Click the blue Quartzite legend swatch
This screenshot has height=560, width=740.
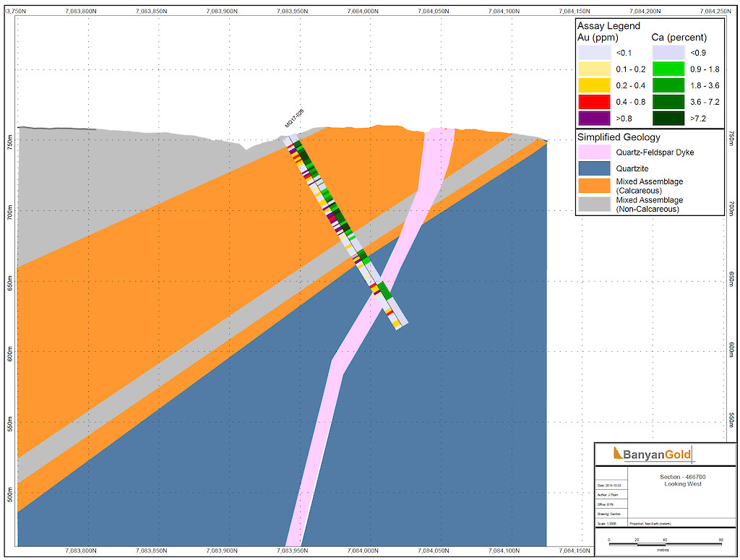tap(594, 168)
